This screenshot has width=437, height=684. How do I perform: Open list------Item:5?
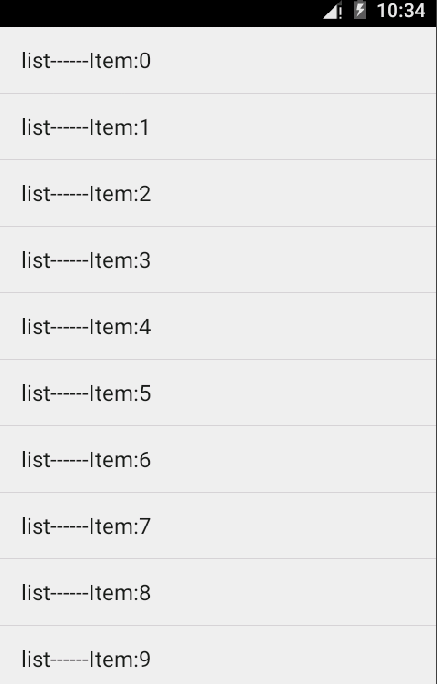click(x=218, y=393)
